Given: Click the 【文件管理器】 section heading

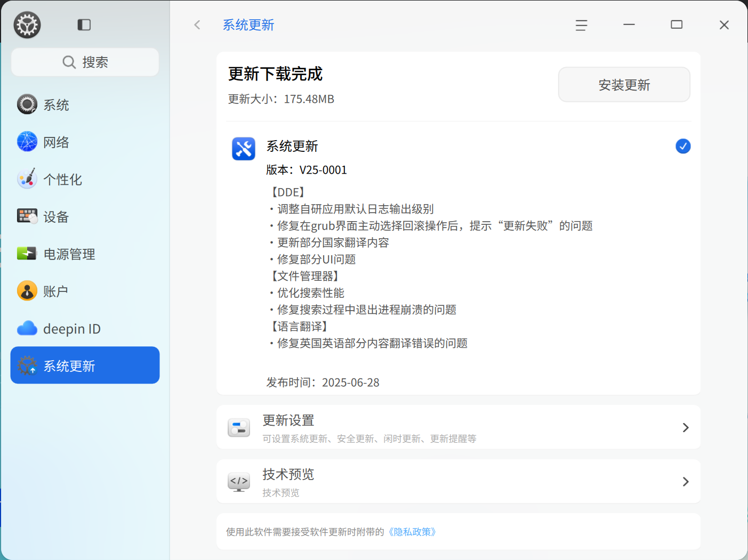Looking at the screenshot, I should (x=304, y=276).
